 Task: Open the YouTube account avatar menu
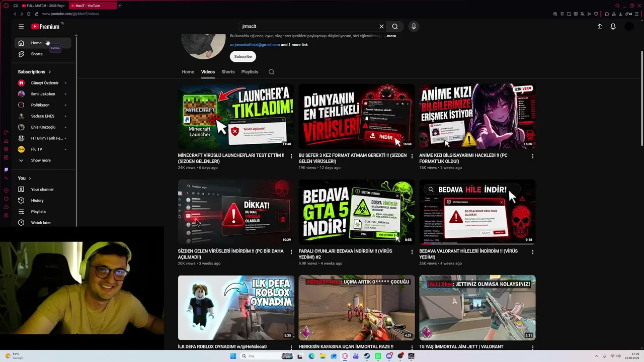(629, 27)
